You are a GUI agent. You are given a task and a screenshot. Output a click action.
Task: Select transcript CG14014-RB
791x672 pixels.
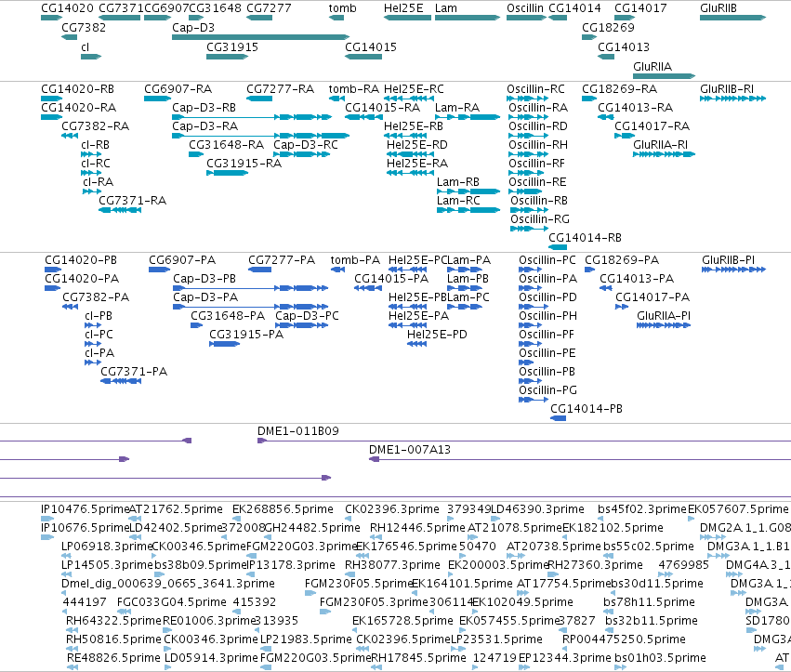coord(586,238)
